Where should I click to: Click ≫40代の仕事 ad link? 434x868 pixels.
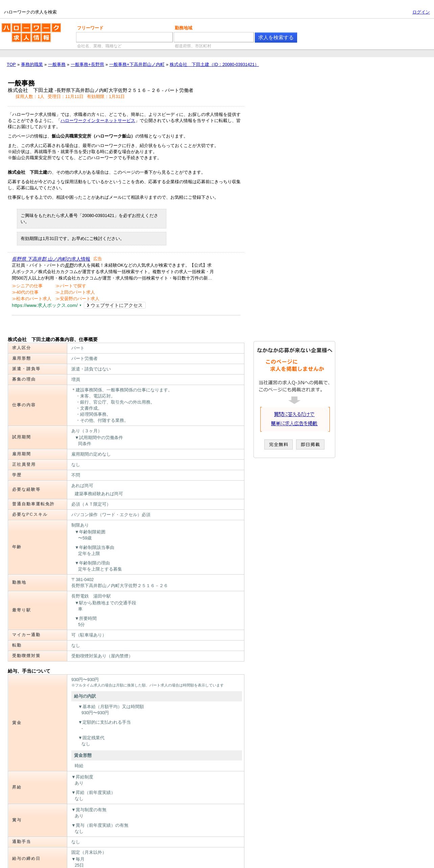(x=25, y=292)
